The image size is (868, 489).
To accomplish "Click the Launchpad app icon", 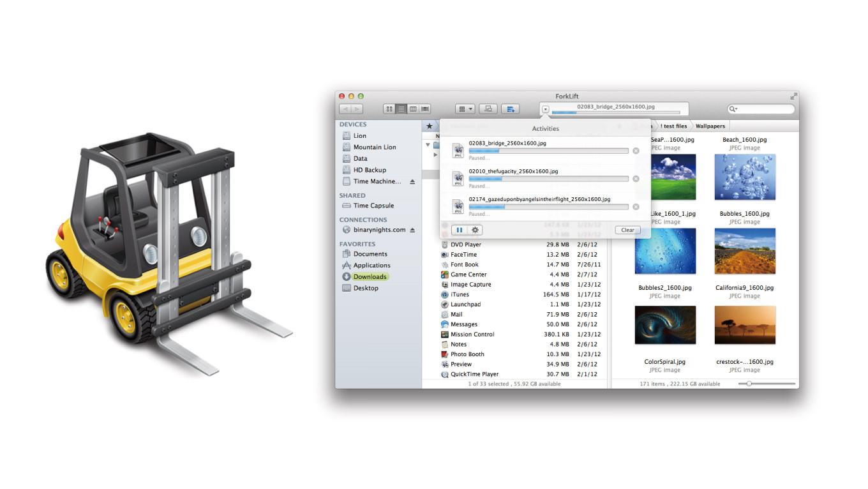I will (445, 305).
